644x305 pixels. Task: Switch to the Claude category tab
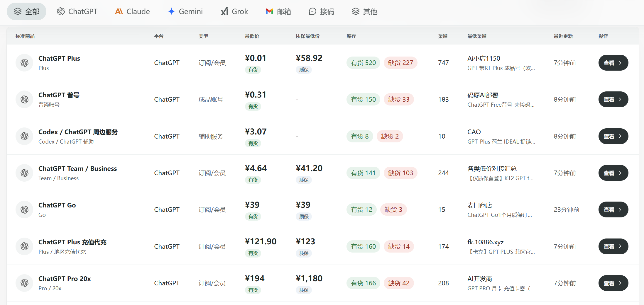pos(132,11)
